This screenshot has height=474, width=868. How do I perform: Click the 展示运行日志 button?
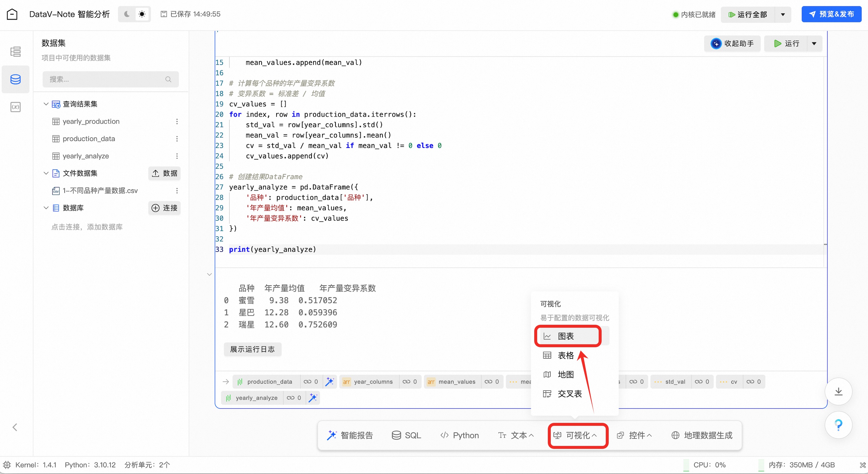tap(252, 349)
